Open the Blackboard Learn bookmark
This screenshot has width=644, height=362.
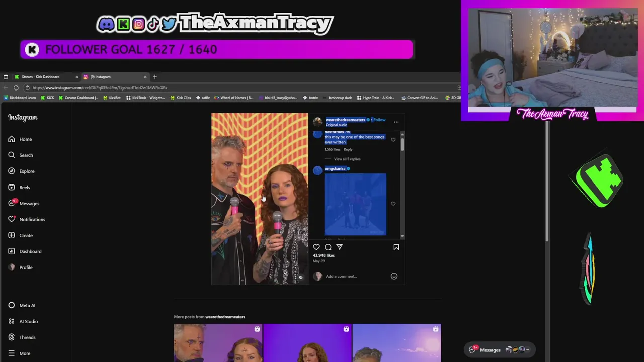pos(20,98)
